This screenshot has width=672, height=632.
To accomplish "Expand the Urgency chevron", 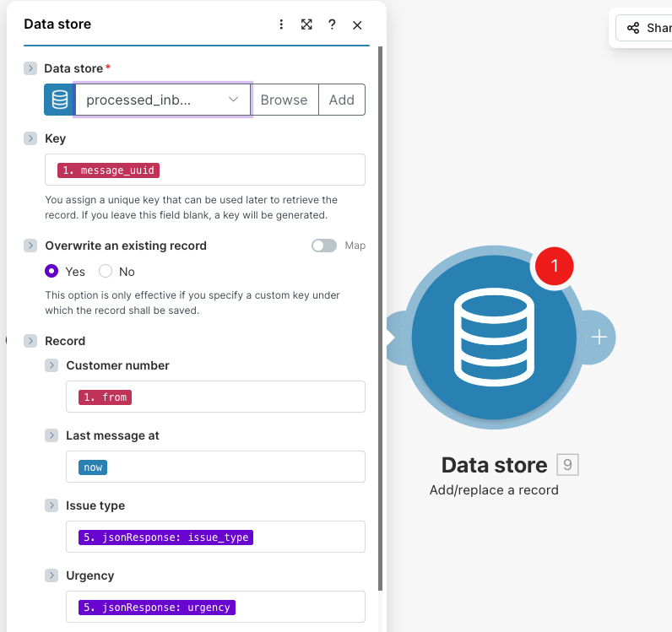I will click(51, 575).
